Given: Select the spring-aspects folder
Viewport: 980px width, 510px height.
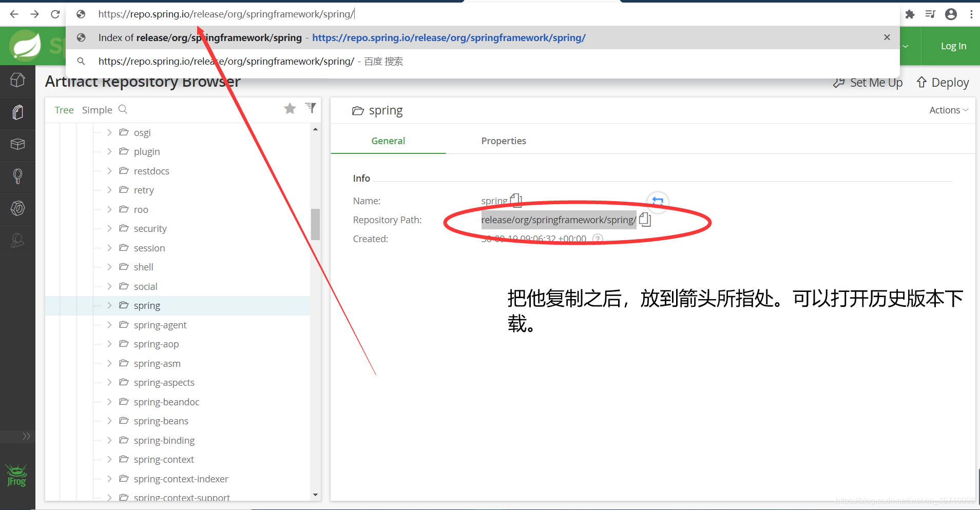Looking at the screenshot, I should (x=164, y=382).
